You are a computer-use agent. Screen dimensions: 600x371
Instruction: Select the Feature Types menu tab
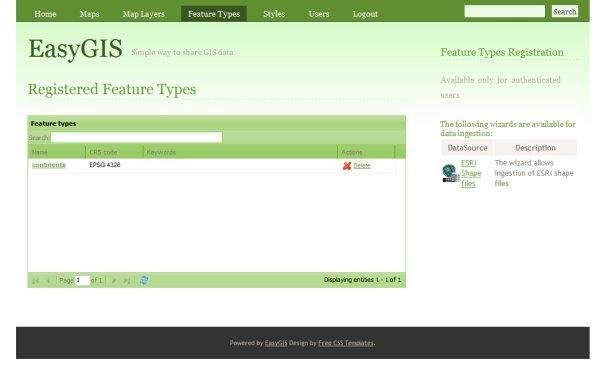[x=214, y=14]
